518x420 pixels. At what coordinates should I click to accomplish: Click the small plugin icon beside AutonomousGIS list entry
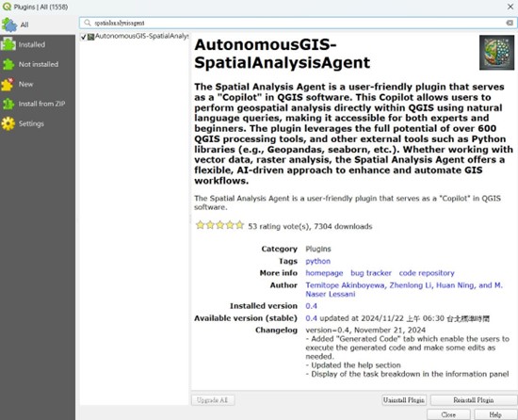point(90,37)
